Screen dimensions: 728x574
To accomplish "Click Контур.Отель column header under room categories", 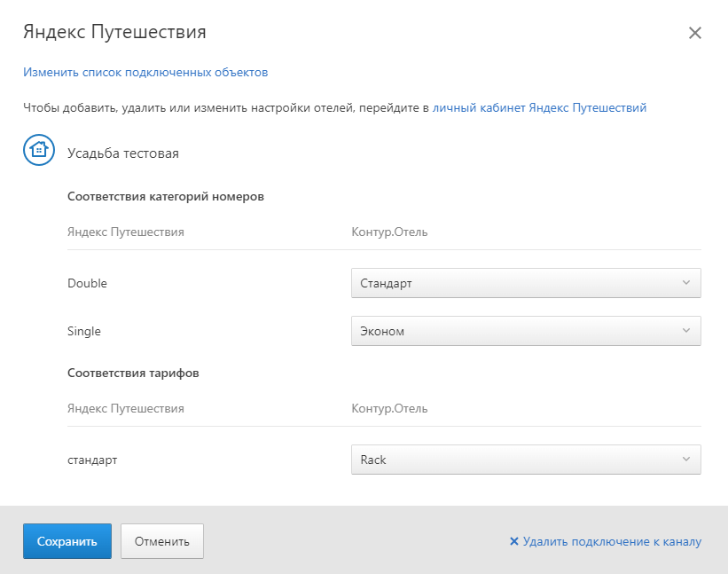I will (x=389, y=232).
